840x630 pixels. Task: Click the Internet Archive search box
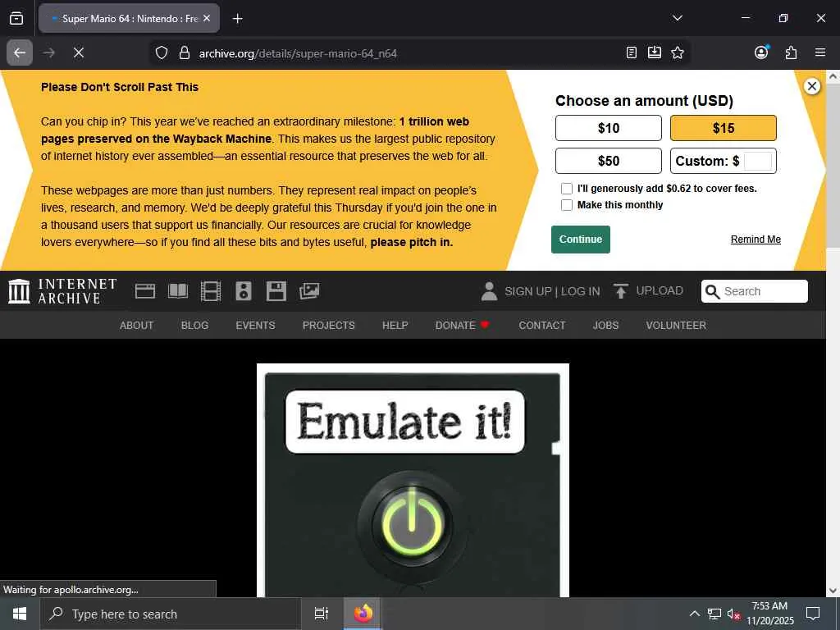[x=755, y=291]
